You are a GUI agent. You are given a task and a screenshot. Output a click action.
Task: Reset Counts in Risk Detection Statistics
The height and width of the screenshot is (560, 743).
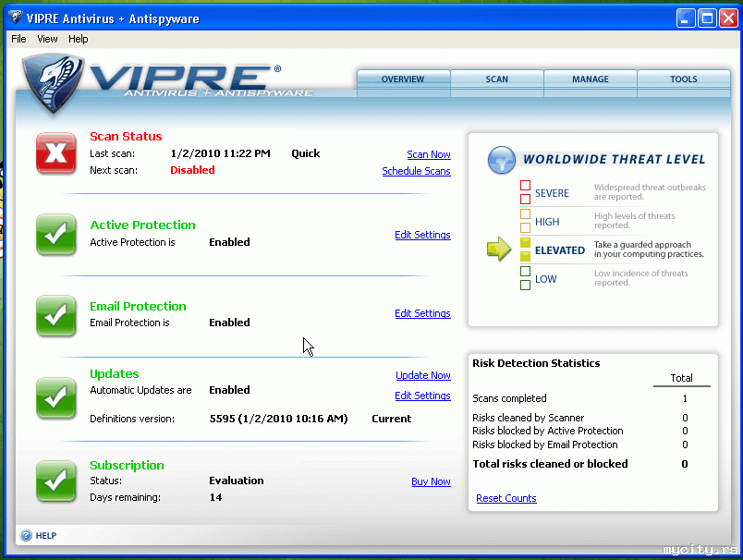[506, 498]
